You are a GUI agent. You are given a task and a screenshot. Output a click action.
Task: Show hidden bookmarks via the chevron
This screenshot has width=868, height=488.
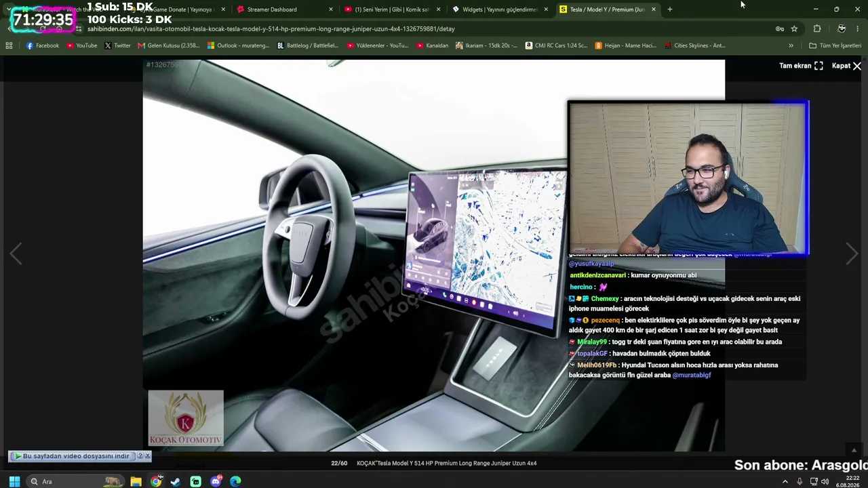pos(791,45)
